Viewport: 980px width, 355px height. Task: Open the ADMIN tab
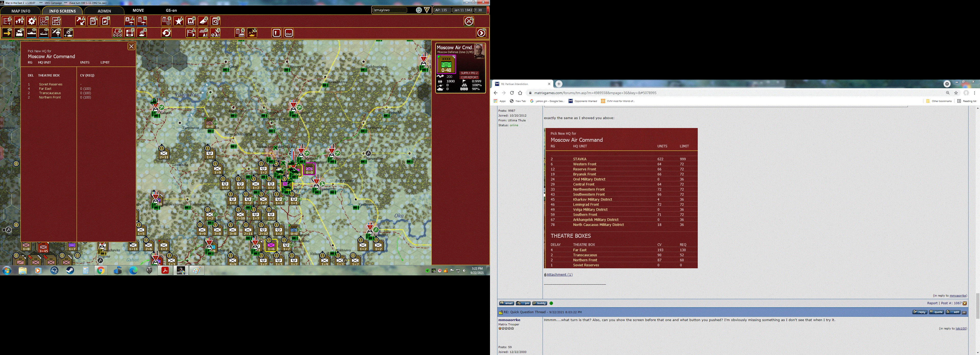click(x=104, y=11)
